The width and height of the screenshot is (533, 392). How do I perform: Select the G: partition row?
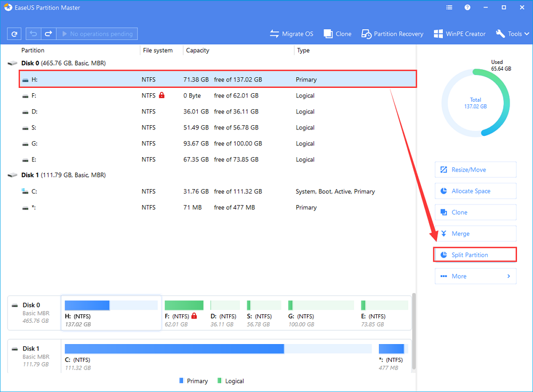pyautogui.click(x=217, y=143)
